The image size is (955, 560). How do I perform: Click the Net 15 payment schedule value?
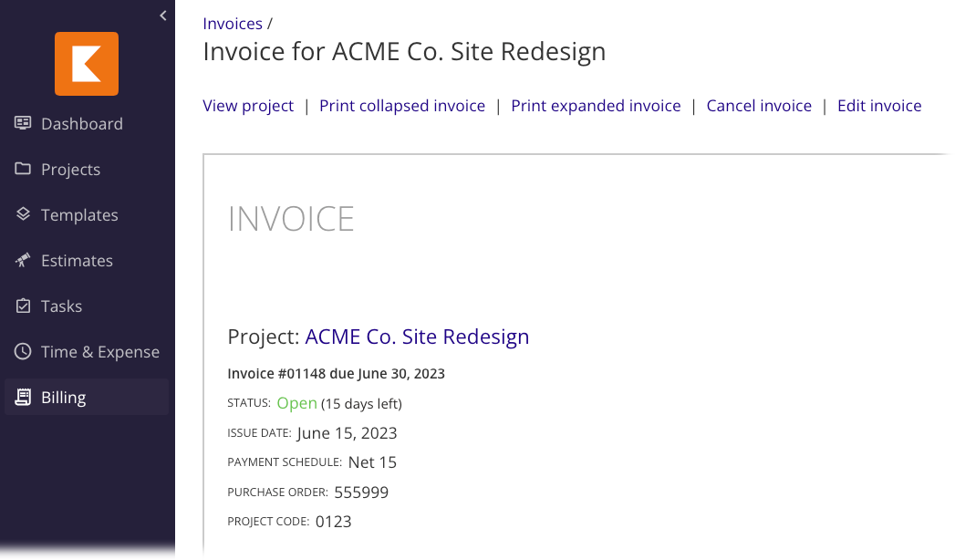click(372, 462)
